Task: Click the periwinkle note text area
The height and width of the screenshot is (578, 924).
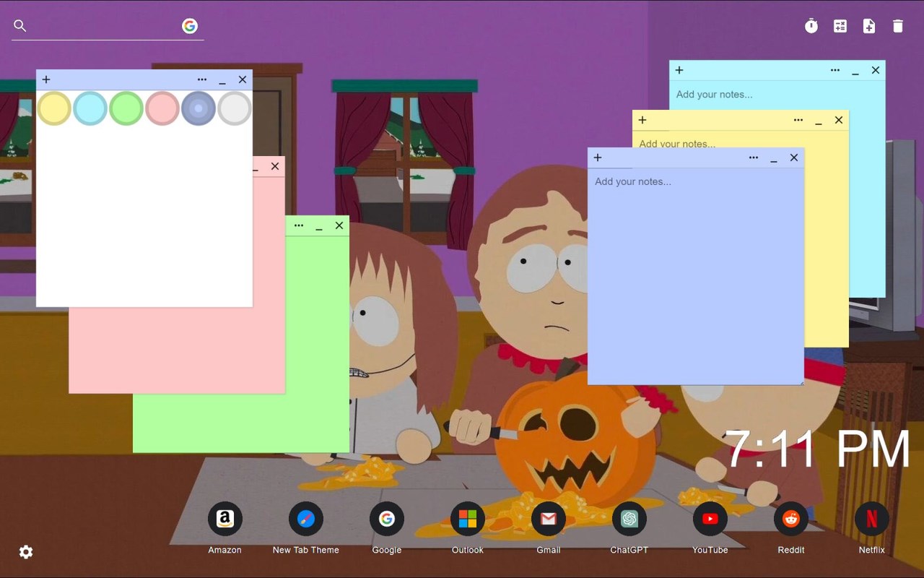Action: [x=696, y=276]
